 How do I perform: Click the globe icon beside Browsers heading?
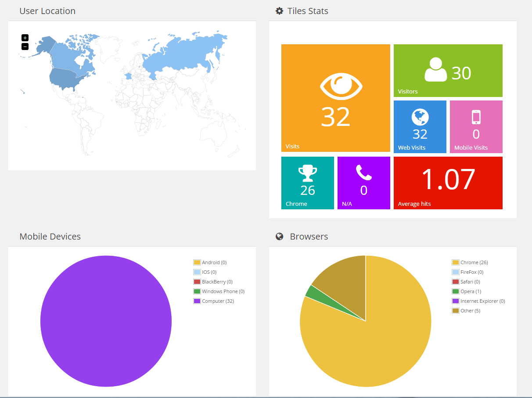point(279,237)
